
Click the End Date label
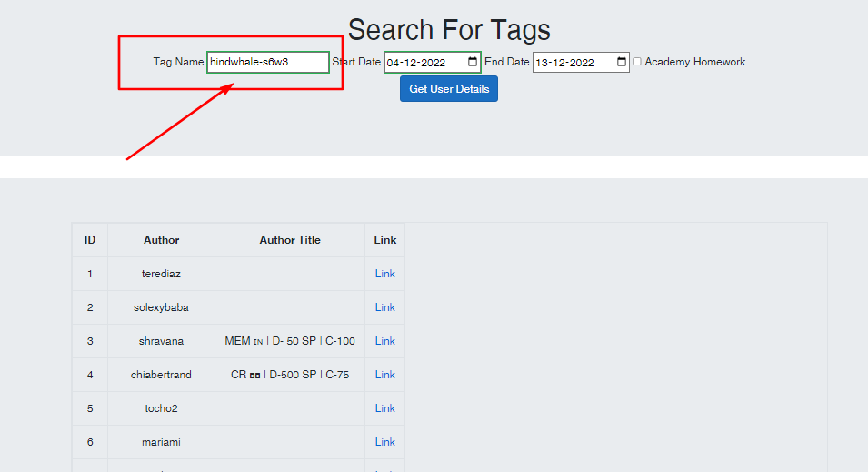[507, 62]
